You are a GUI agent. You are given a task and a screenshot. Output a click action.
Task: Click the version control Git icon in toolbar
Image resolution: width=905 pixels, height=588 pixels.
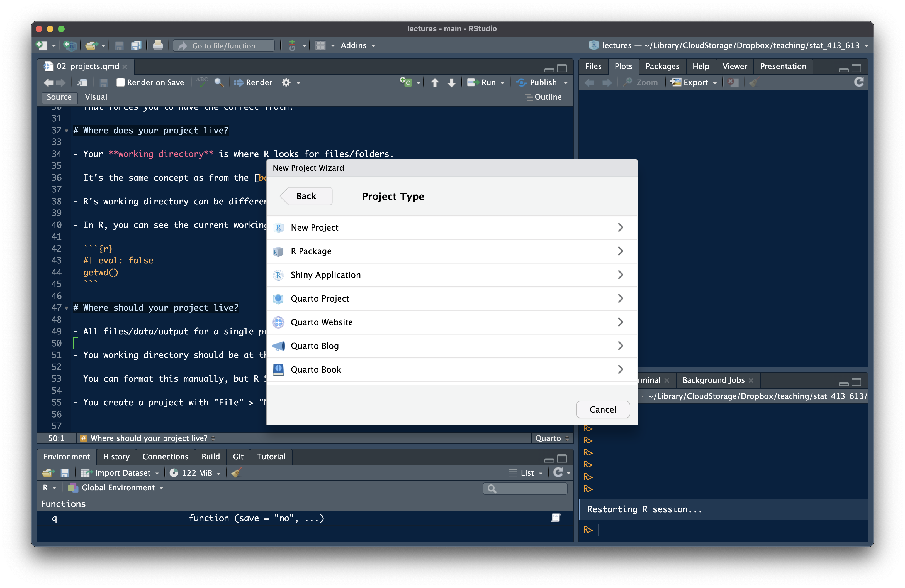click(292, 46)
